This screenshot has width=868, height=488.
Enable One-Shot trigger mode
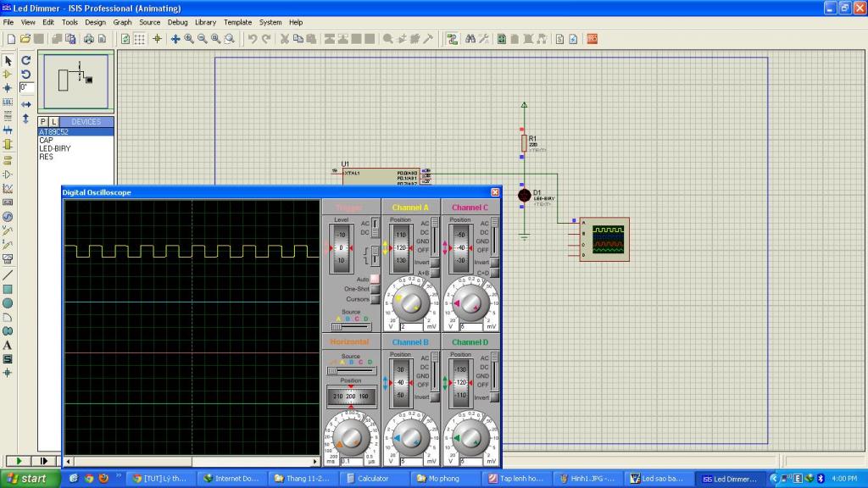point(375,289)
